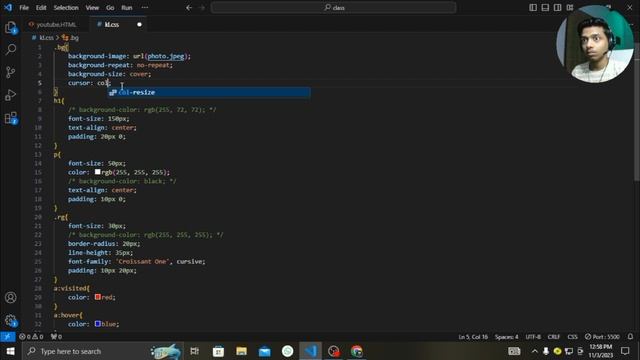Viewport: 640px width, 360px height.
Task: Open the Mail app from taskbar
Action: pyautogui.click(x=264, y=351)
